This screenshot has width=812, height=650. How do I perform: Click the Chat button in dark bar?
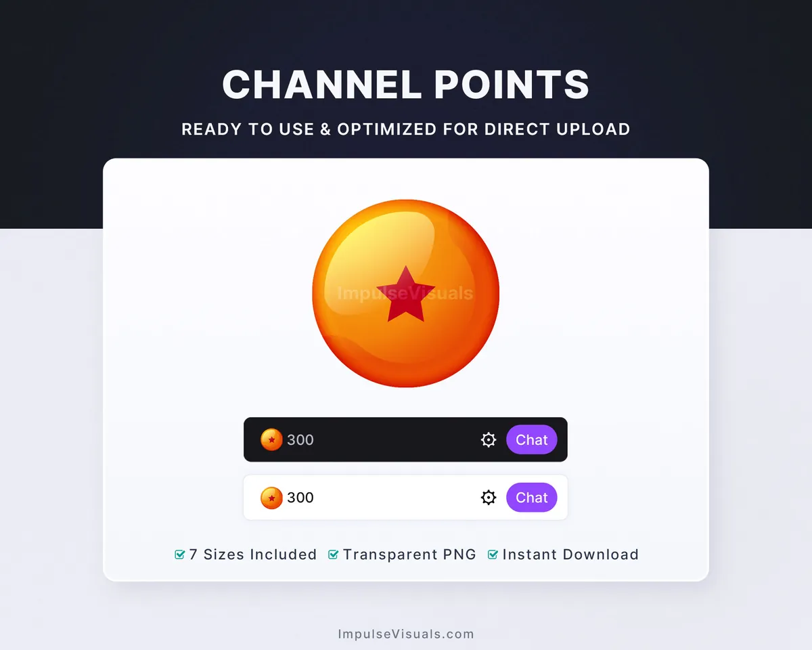pos(532,440)
